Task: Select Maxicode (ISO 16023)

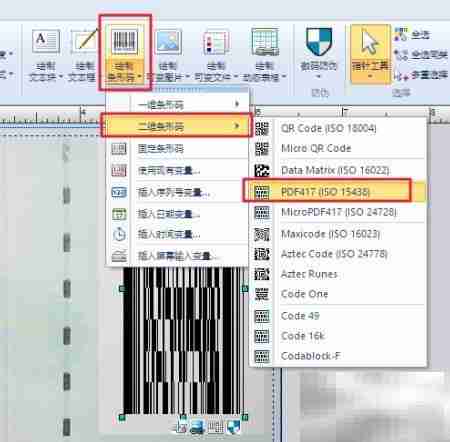Action: 339,234
